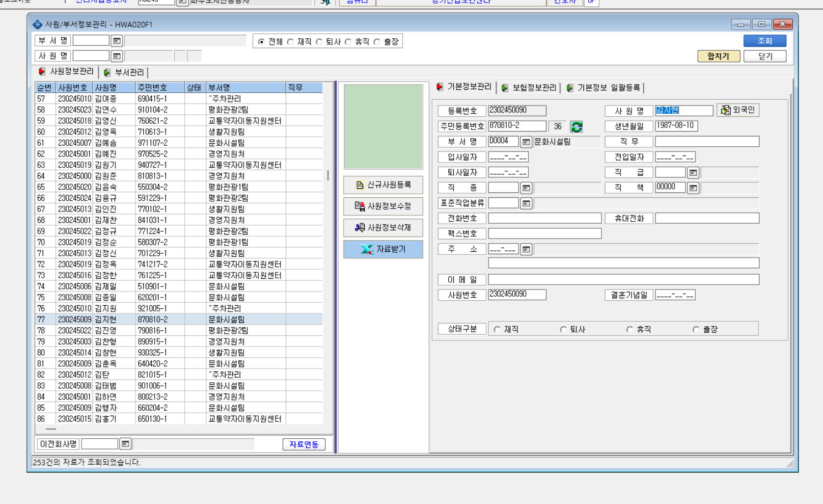Click the 직책 lookup icon next to 00000
This screenshot has height=504, width=823.
[x=693, y=188]
